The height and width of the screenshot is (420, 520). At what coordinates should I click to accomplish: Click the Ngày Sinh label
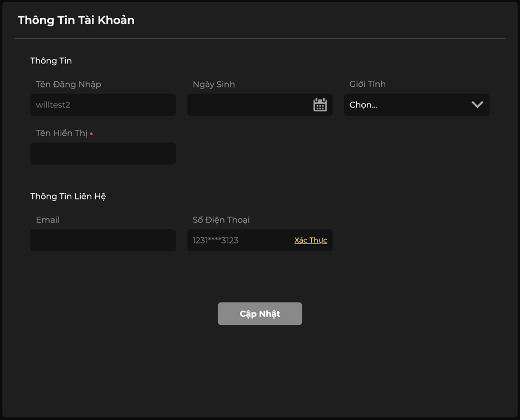point(214,84)
